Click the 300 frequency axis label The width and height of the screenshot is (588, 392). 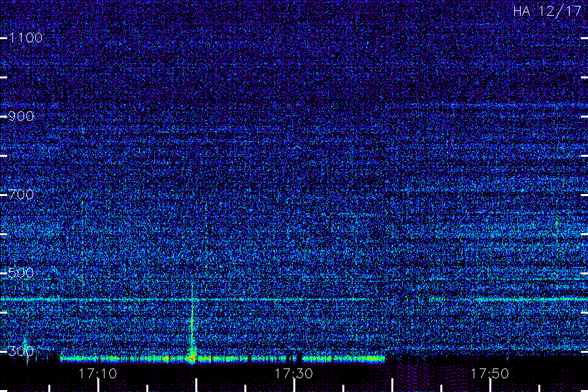pos(21,351)
